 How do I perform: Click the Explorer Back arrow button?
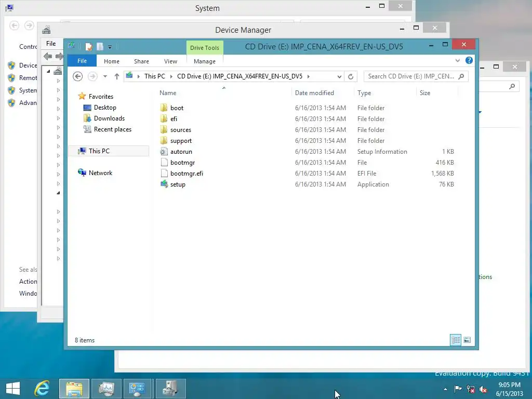click(78, 76)
